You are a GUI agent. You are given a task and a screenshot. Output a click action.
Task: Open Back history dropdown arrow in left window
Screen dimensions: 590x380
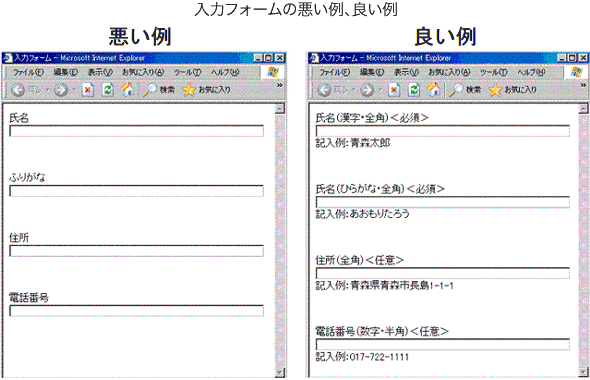pos(47,90)
